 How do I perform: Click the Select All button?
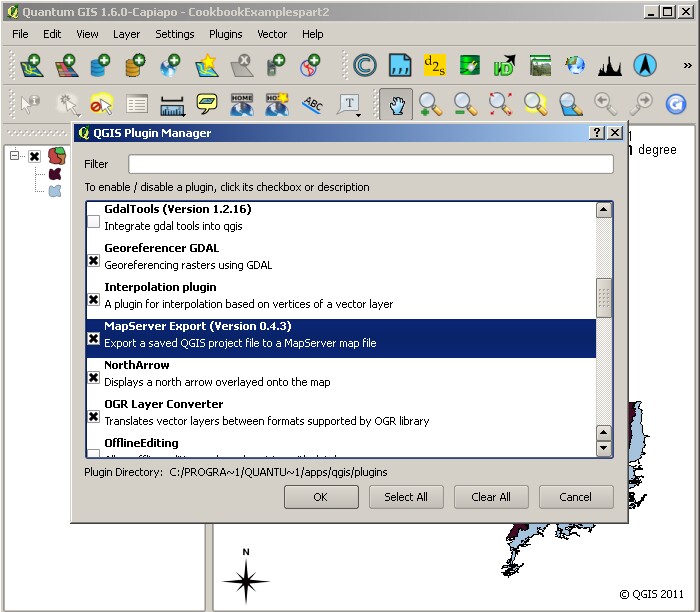pyautogui.click(x=406, y=497)
